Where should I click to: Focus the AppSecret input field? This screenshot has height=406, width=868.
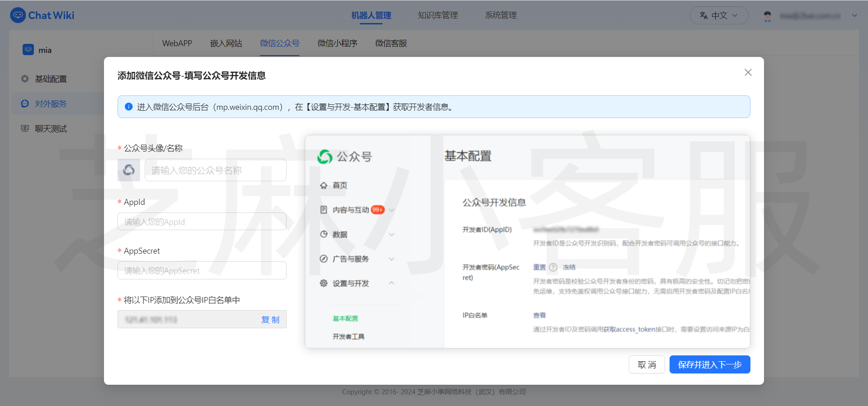pyautogui.click(x=202, y=270)
